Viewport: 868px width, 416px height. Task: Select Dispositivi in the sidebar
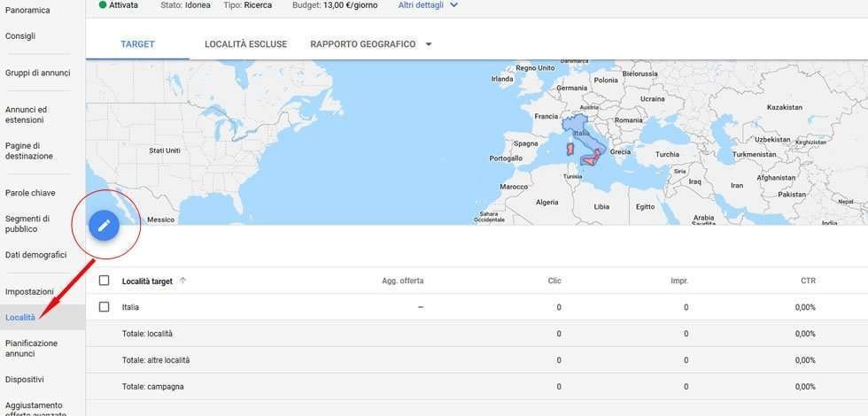tap(24, 379)
